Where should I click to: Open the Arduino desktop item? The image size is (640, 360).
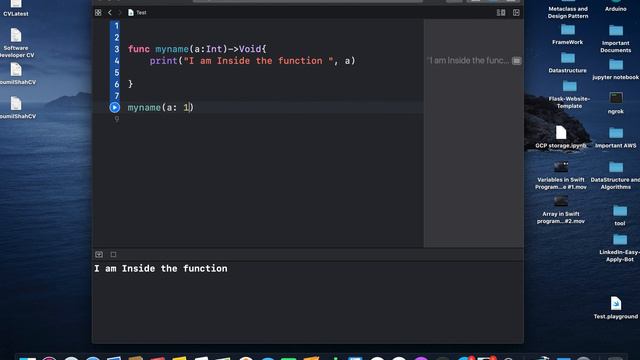616,6
